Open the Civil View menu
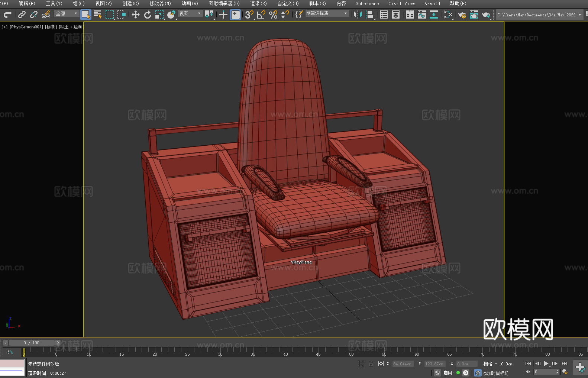This screenshot has height=378, width=588. pyautogui.click(x=401, y=3)
